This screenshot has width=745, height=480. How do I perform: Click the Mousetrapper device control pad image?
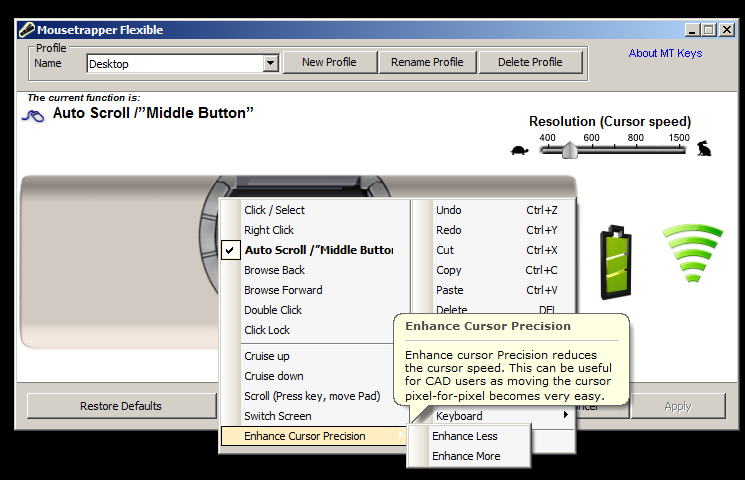119,261
